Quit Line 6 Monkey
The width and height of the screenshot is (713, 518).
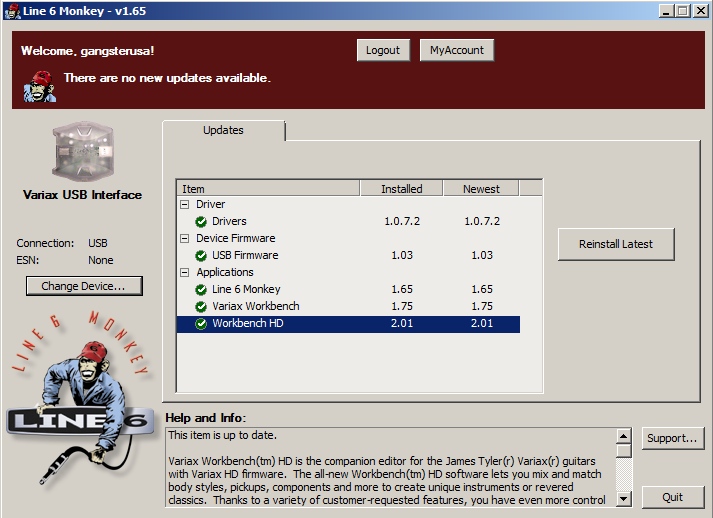click(x=672, y=497)
